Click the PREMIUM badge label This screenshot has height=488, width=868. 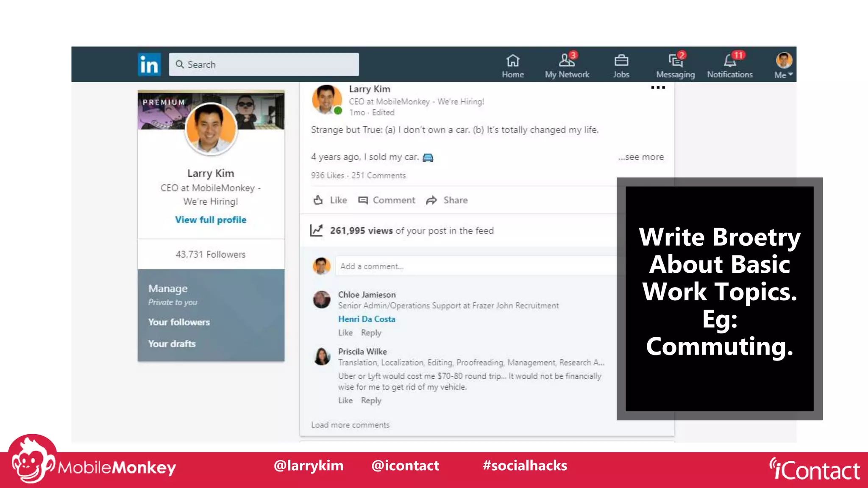tap(164, 102)
